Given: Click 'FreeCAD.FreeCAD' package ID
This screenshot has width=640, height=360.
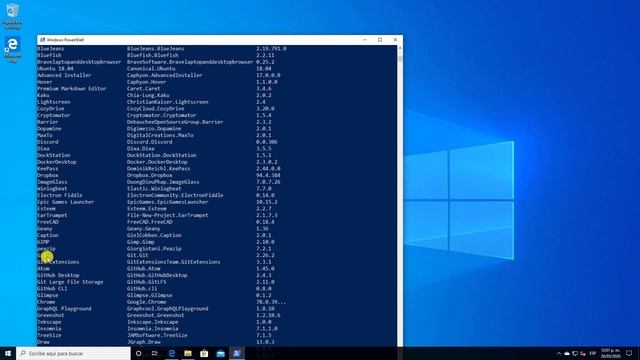Looking at the screenshot, I should click(149, 222).
